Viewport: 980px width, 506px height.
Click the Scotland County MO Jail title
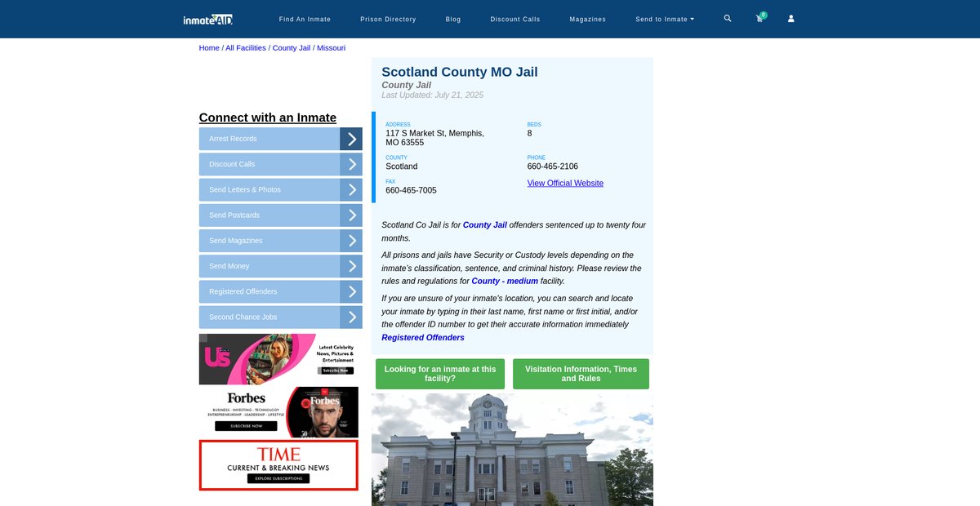tap(460, 72)
